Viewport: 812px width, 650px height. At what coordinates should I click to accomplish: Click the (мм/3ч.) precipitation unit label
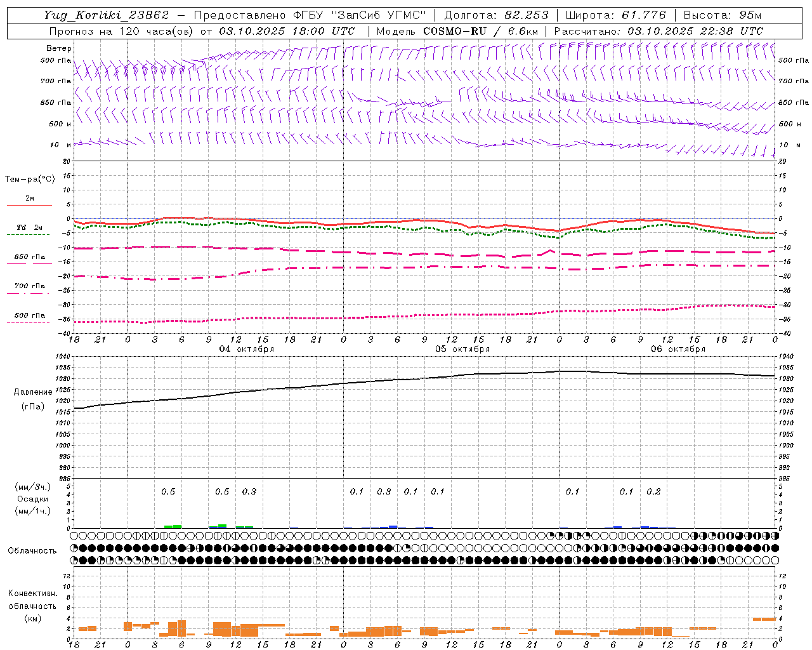coord(33,487)
